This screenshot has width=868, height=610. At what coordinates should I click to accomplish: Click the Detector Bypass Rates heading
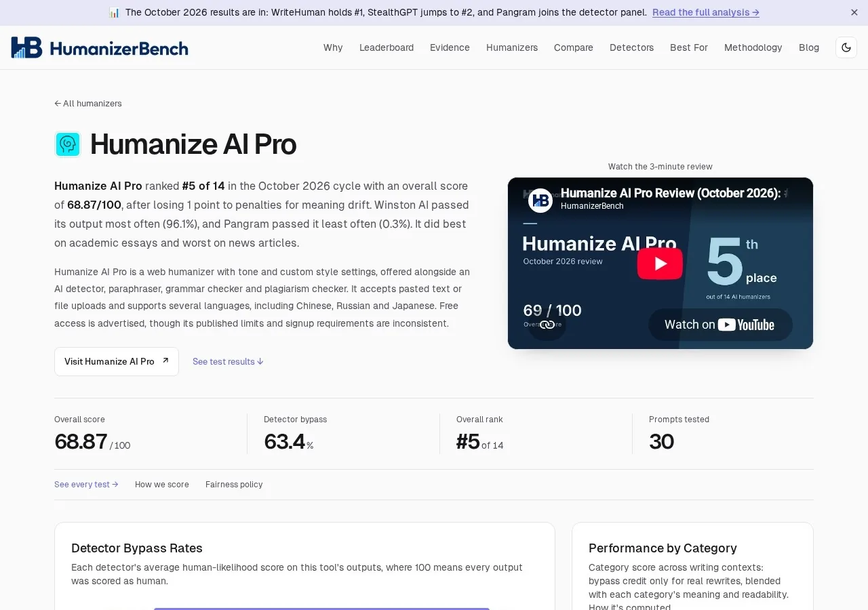137,548
